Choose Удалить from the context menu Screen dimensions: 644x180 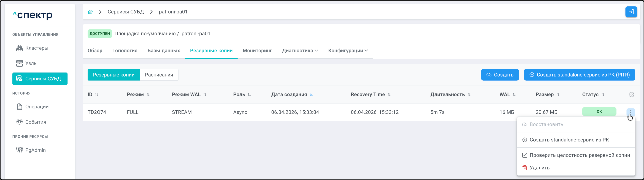click(x=539, y=168)
